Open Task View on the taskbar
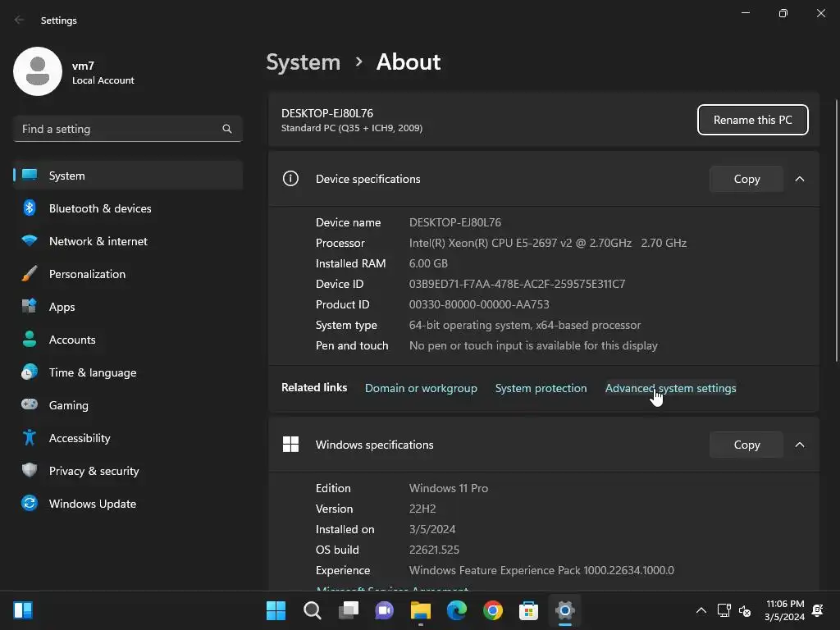 pyautogui.click(x=348, y=610)
